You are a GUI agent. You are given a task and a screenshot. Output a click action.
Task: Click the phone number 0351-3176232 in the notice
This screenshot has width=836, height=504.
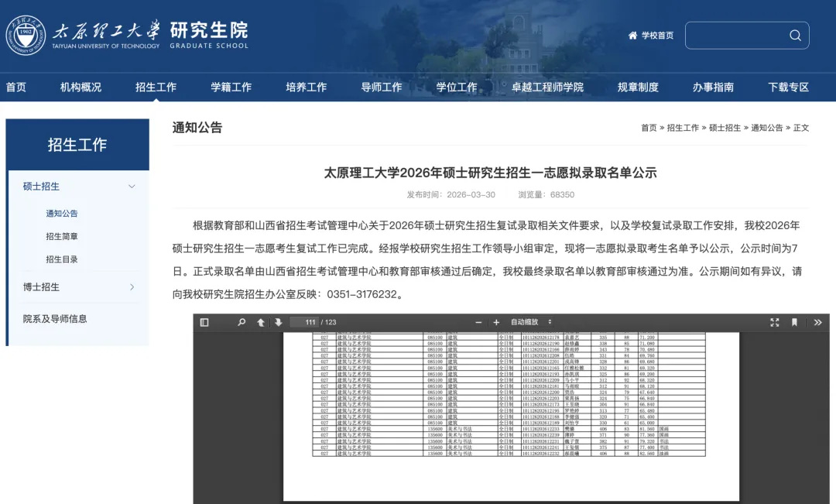tap(362, 294)
